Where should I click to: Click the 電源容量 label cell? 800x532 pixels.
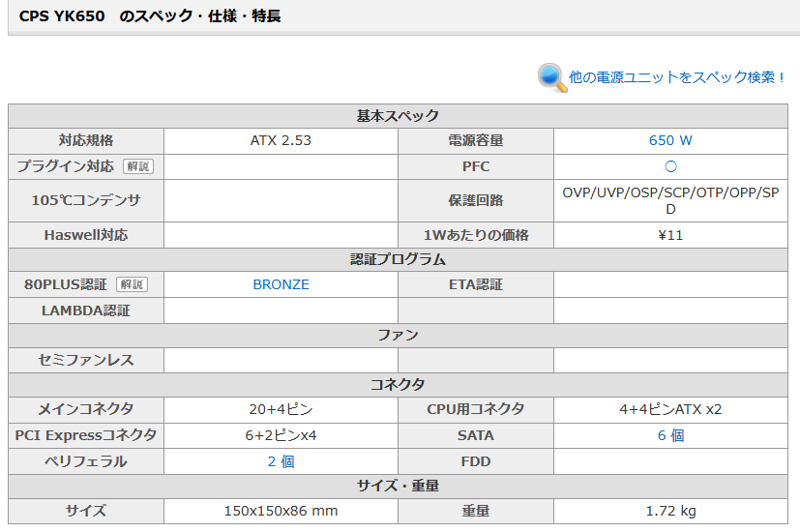pos(476,140)
